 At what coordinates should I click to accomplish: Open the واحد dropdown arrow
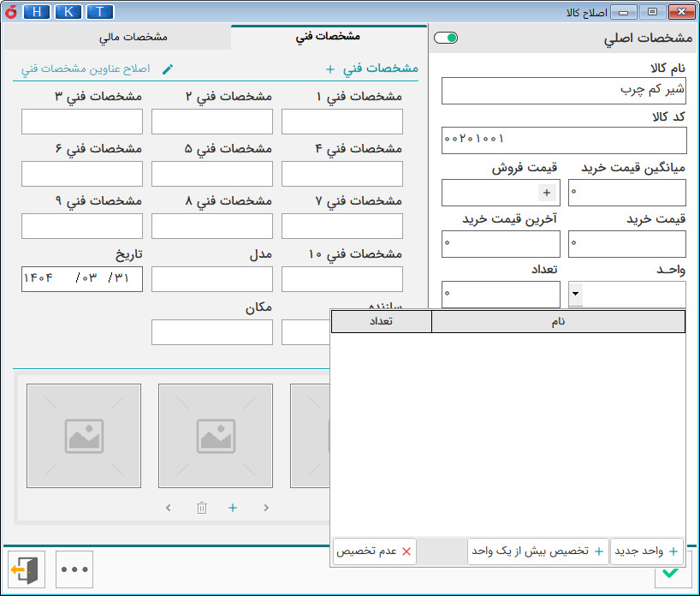pyautogui.click(x=575, y=294)
